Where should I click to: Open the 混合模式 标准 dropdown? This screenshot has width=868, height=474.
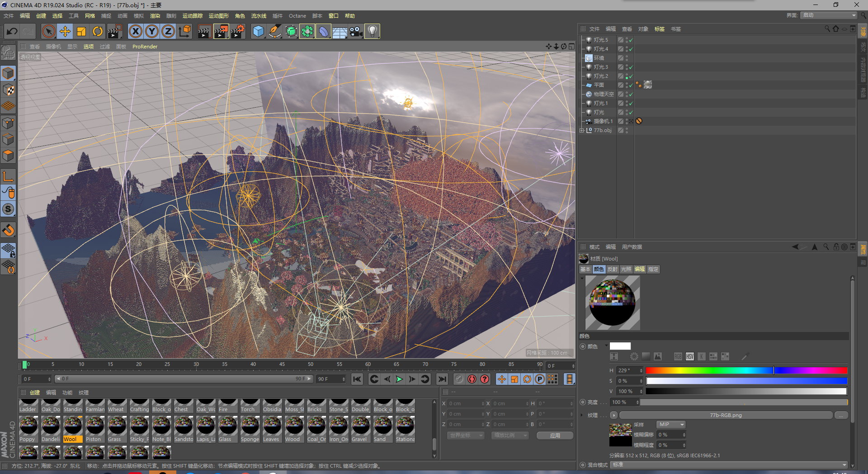(x=729, y=465)
